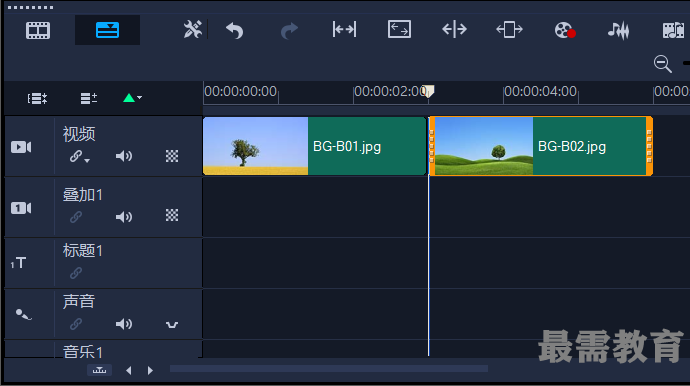Click the 声音 track label

79,301
